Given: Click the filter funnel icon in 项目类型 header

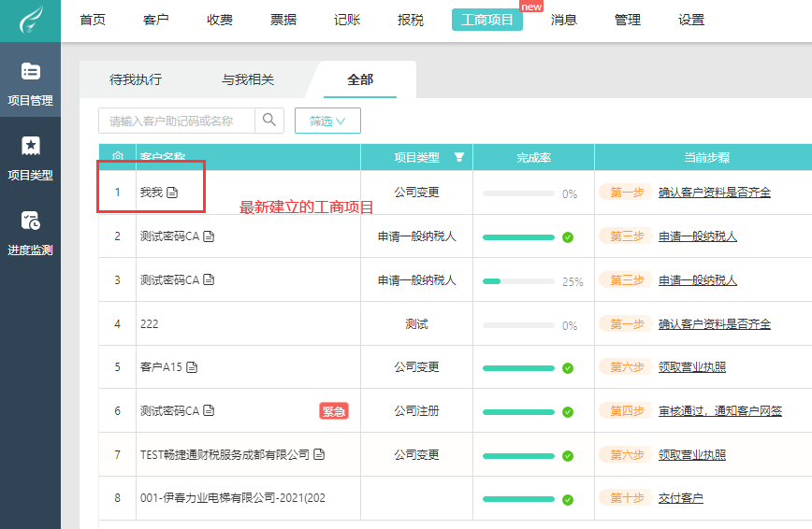Looking at the screenshot, I should point(458,157).
